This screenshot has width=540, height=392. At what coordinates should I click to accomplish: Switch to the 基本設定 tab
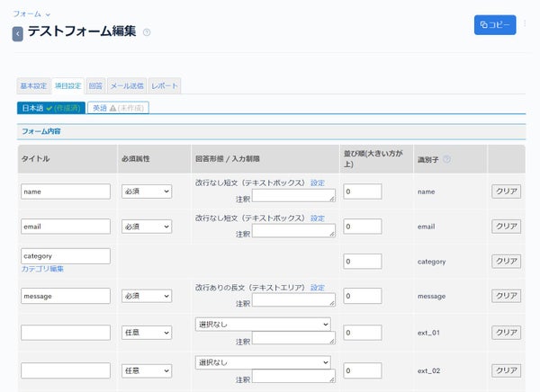click(33, 85)
